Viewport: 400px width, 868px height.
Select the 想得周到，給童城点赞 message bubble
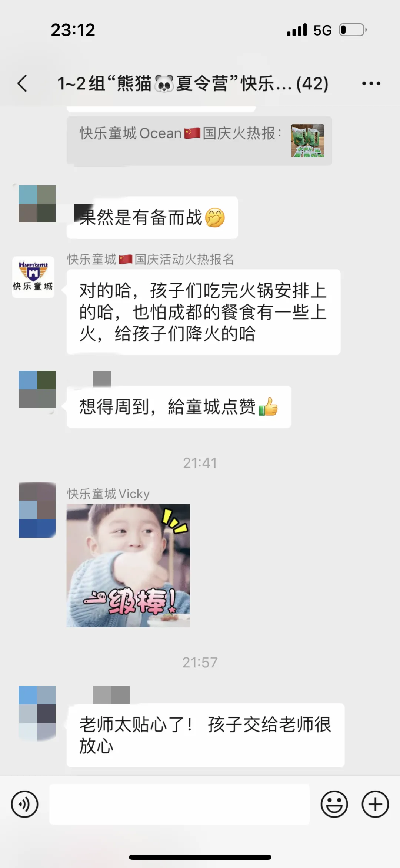pos(179,407)
